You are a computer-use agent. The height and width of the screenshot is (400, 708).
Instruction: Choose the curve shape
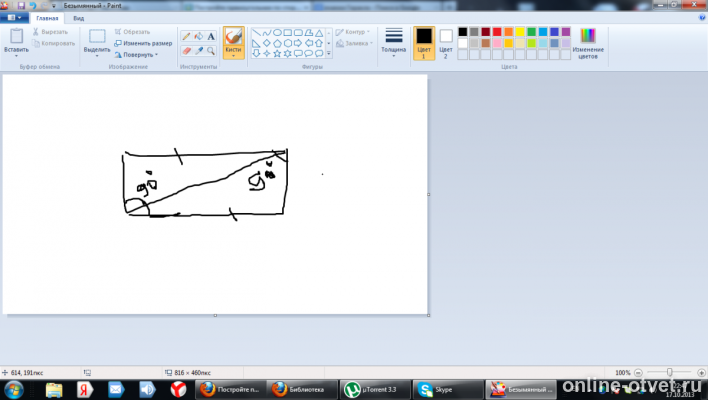click(267, 33)
